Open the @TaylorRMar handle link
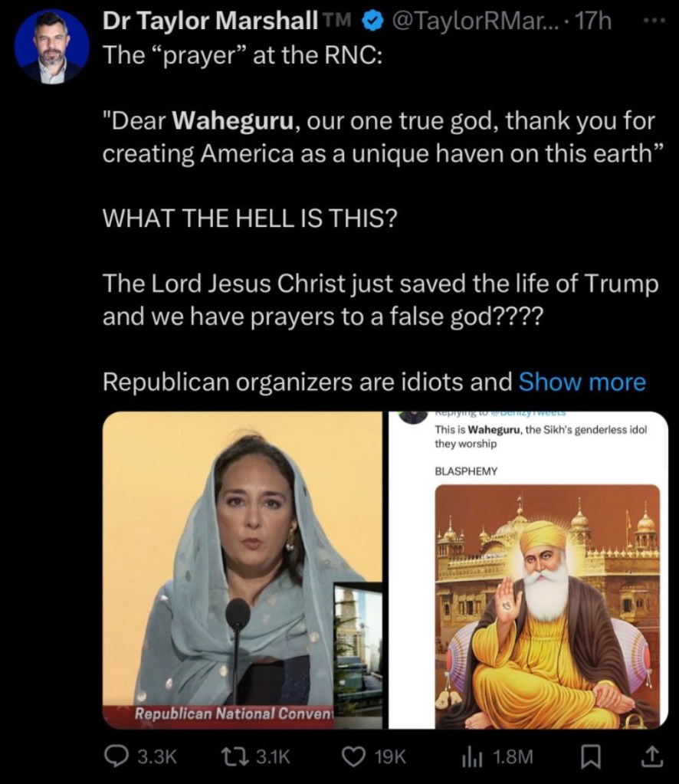 click(477, 21)
